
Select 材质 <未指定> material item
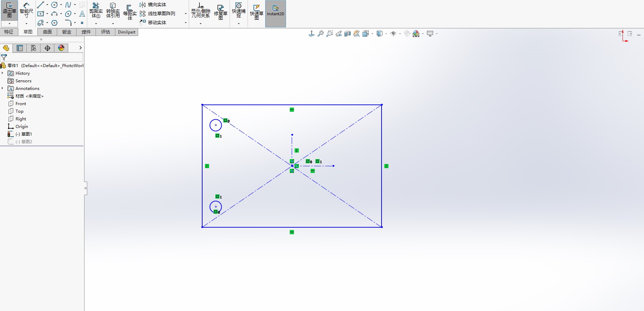(x=26, y=96)
